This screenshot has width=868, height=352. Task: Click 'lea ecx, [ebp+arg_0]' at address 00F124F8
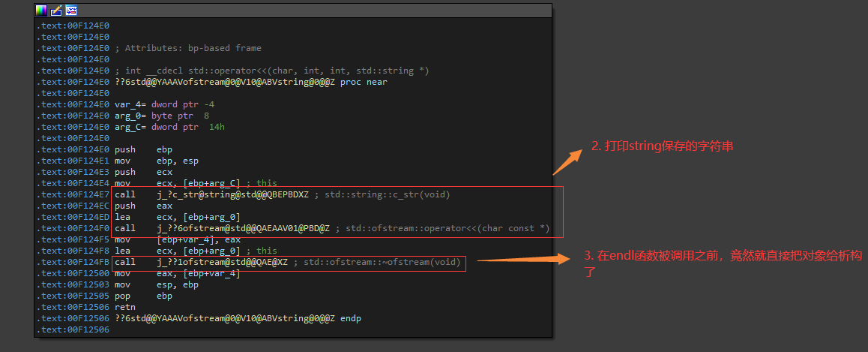(177, 251)
